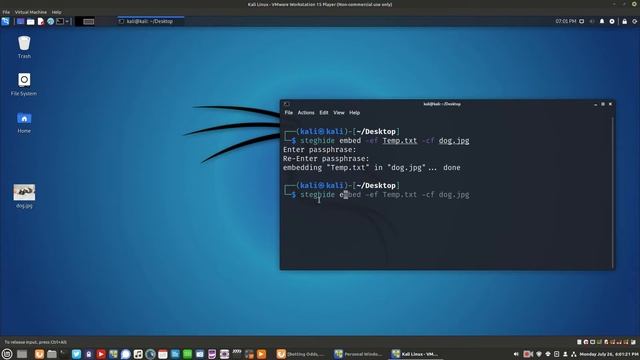Click the embedding Temp.txt done output line
This screenshot has height=360, width=640.
tap(371, 168)
